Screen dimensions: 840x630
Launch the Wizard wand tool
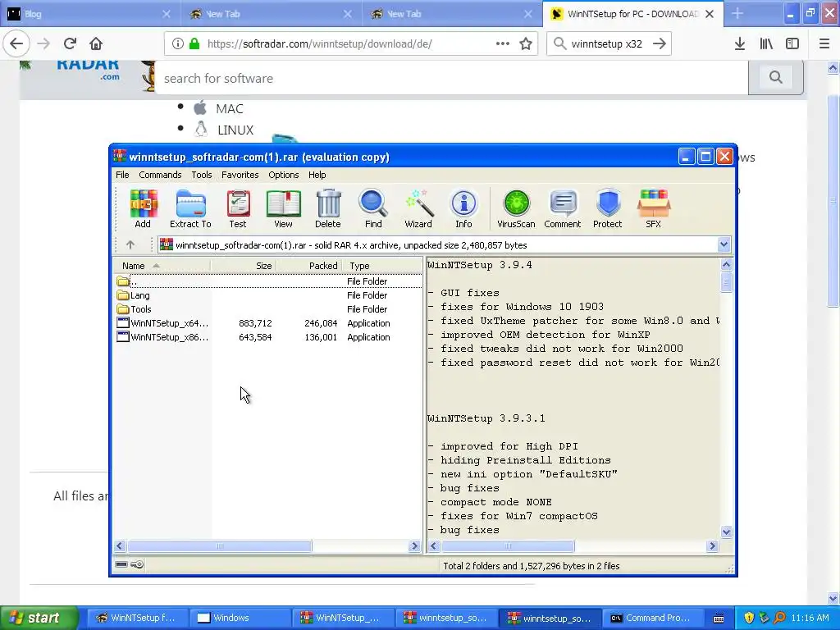(x=418, y=209)
